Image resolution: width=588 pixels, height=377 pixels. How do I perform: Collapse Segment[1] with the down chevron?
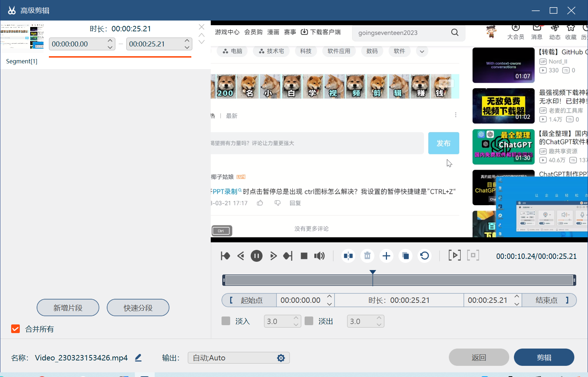202,41
